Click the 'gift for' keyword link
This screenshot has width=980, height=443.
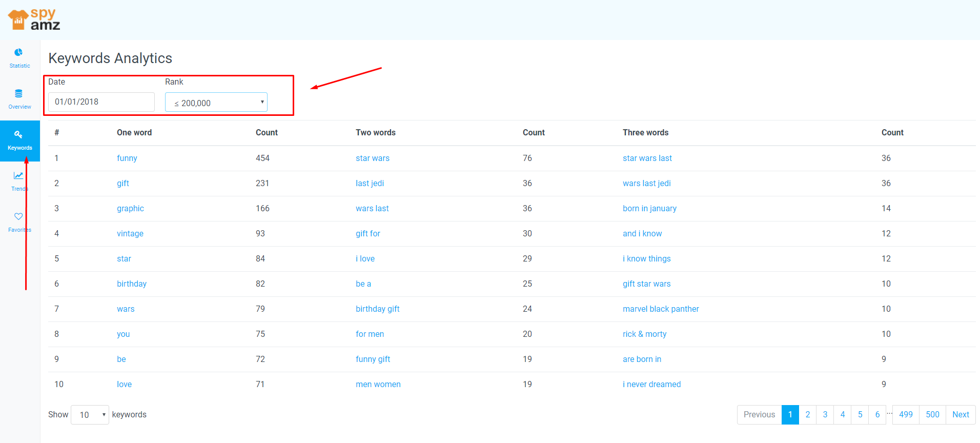point(368,233)
